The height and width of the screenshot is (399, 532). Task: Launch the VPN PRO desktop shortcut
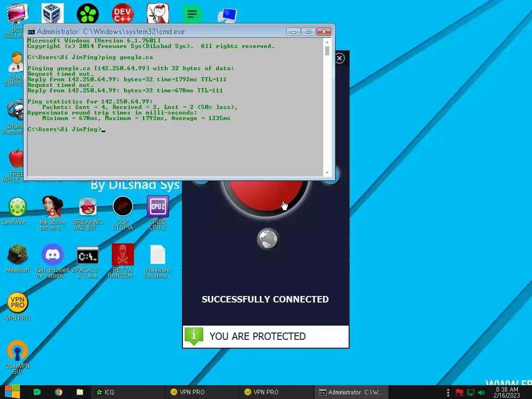18,306
